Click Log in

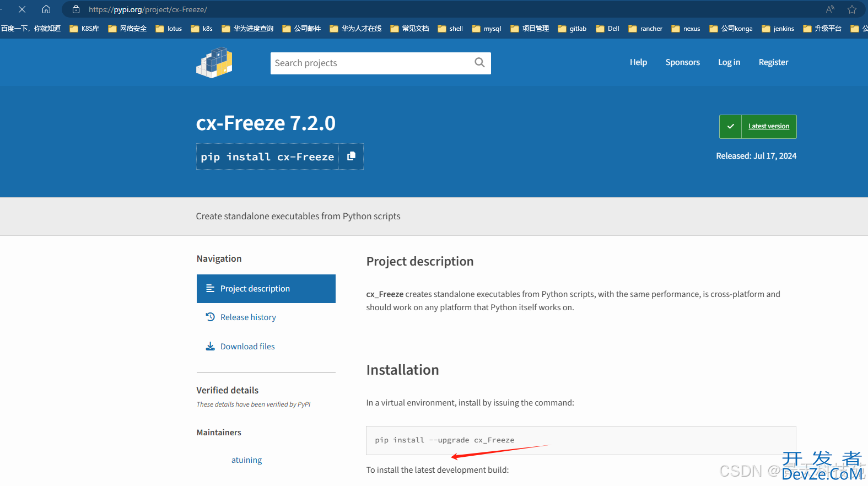tap(729, 62)
